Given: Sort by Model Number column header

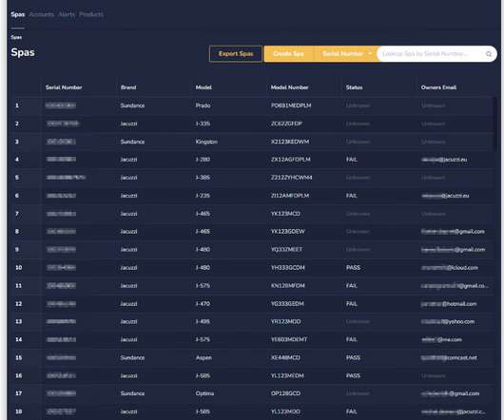Looking at the screenshot, I should click(x=289, y=87).
